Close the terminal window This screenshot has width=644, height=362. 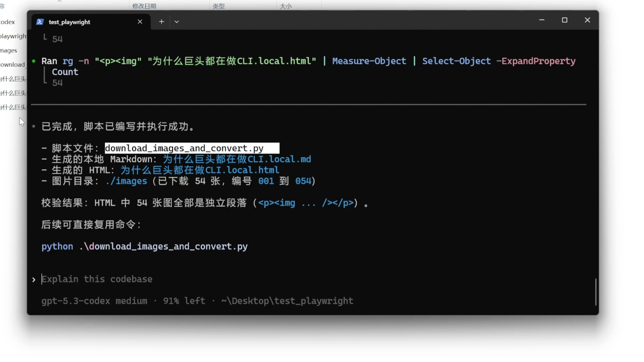(587, 20)
